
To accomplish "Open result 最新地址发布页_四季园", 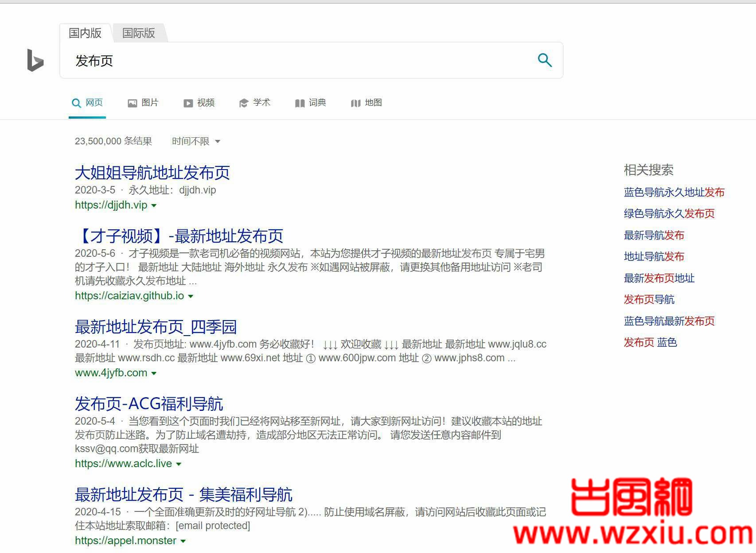I will click(156, 327).
